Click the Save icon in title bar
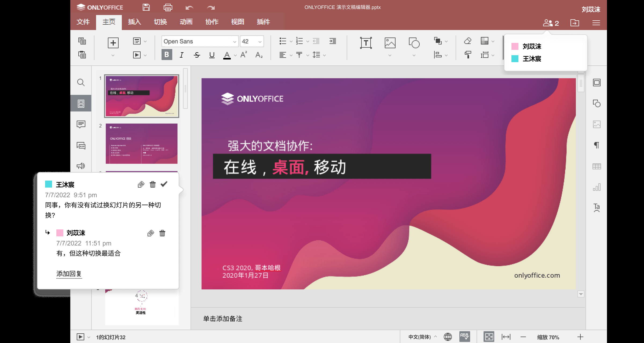 tap(146, 8)
